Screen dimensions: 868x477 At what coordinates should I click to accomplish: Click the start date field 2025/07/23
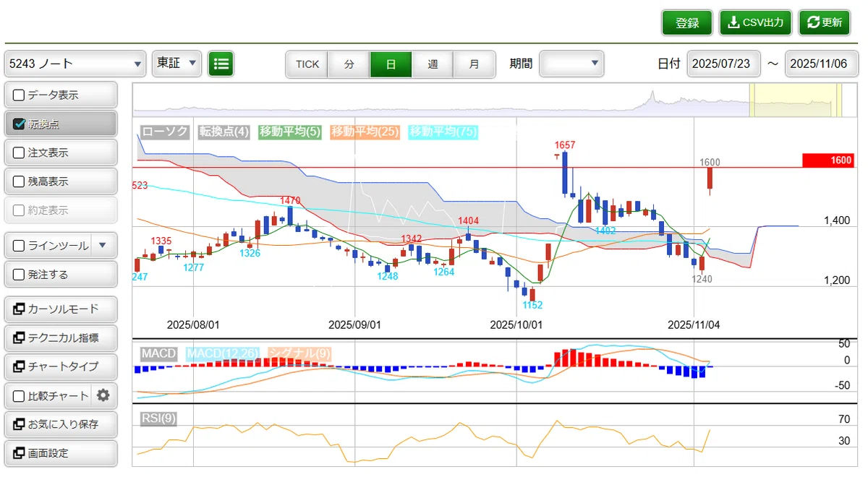[x=723, y=64]
